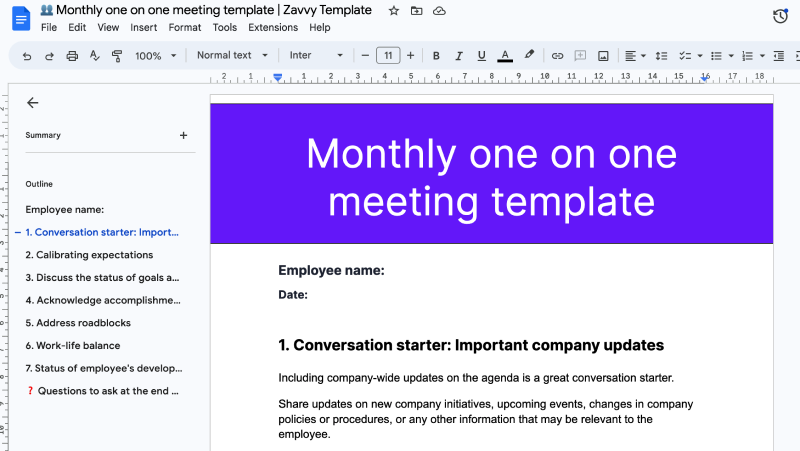Go to 4. Acknowledge accomplishments outline item

click(x=103, y=300)
